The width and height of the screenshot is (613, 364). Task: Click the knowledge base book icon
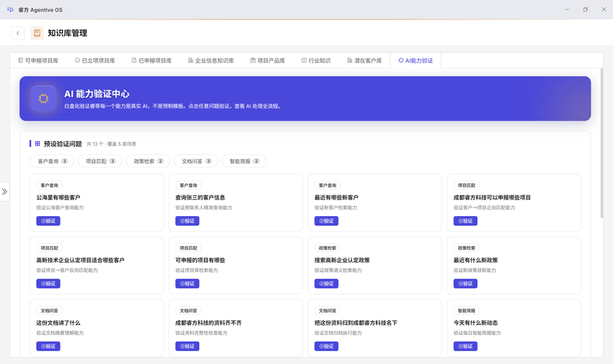point(37,33)
